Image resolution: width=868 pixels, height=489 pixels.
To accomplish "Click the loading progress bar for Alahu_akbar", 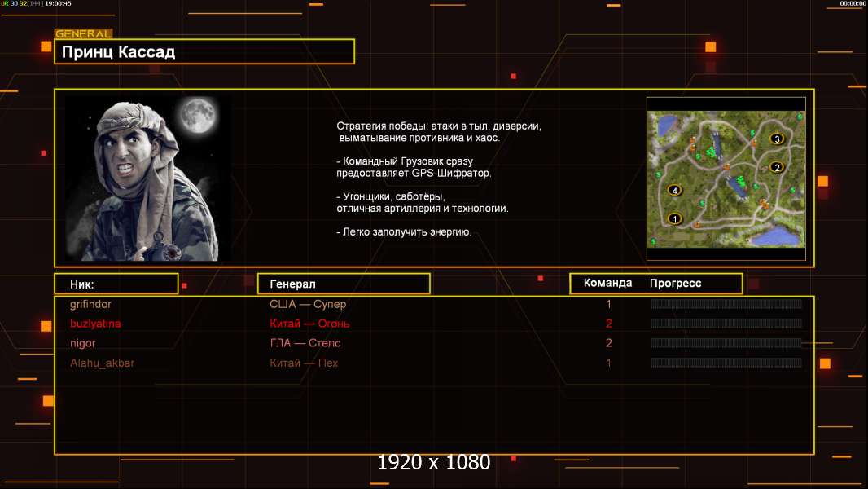I will pyautogui.click(x=726, y=363).
